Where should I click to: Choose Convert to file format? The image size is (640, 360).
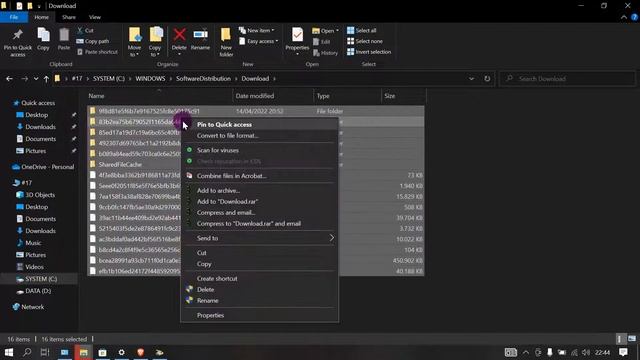pos(260,136)
